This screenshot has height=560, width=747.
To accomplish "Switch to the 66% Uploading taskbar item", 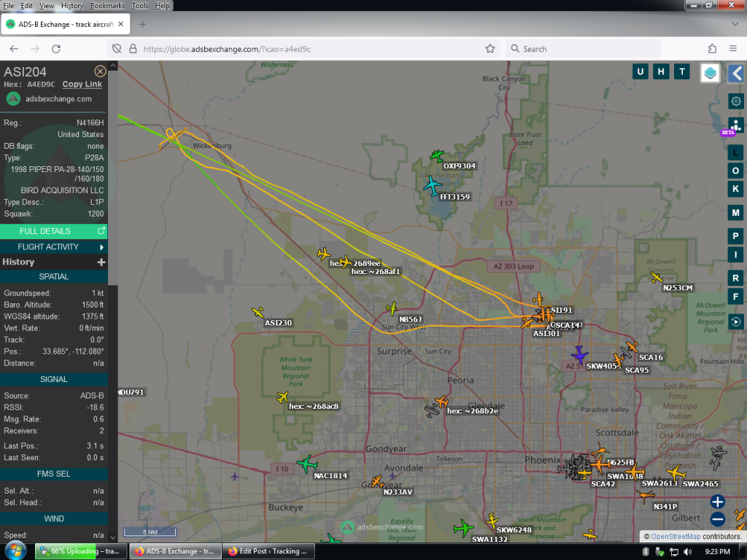I will [x=81, y=551].
